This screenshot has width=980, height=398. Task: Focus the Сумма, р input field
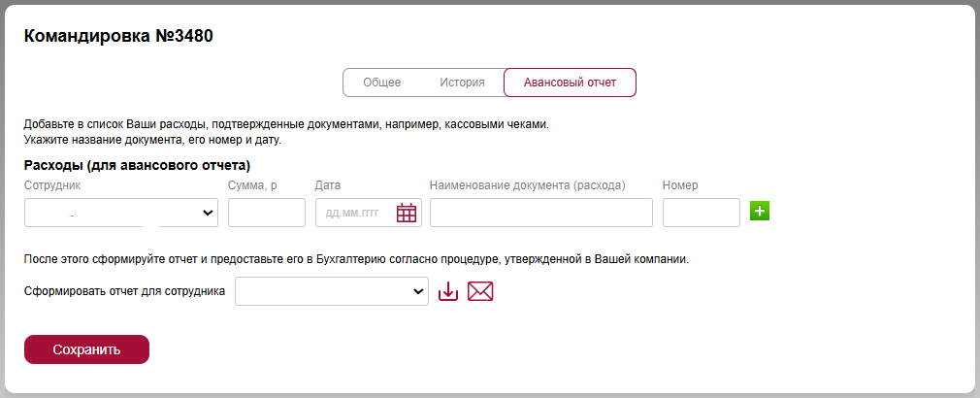click(x=267, y=213)
